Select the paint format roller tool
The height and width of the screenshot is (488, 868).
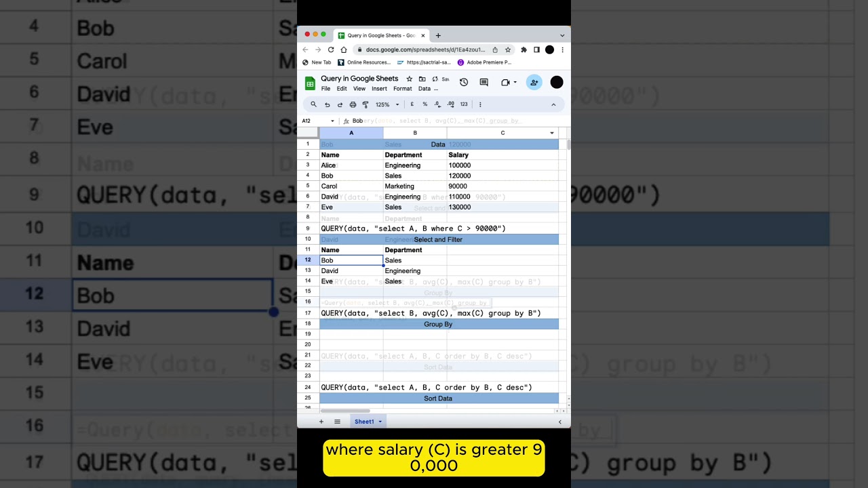click(x=366, y=104)
